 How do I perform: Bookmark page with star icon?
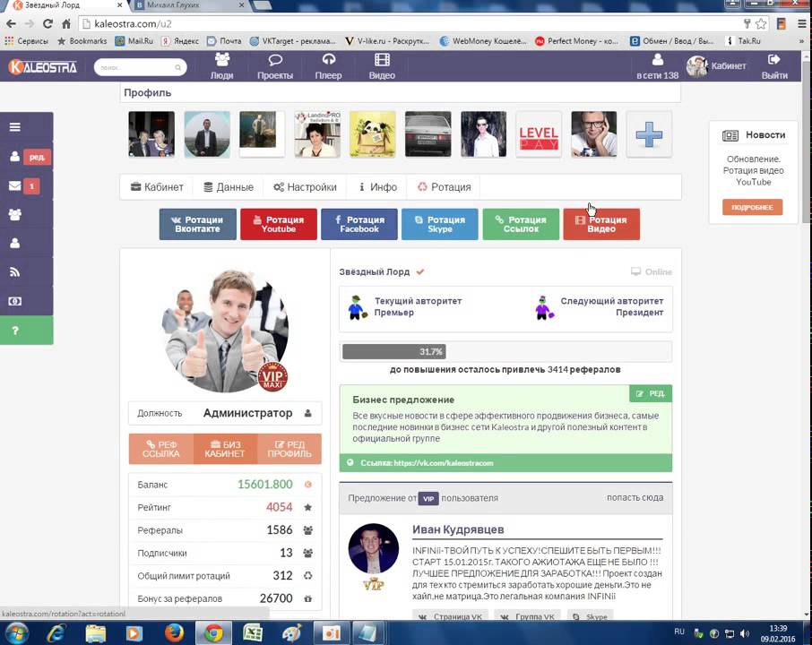coord(761,24)
